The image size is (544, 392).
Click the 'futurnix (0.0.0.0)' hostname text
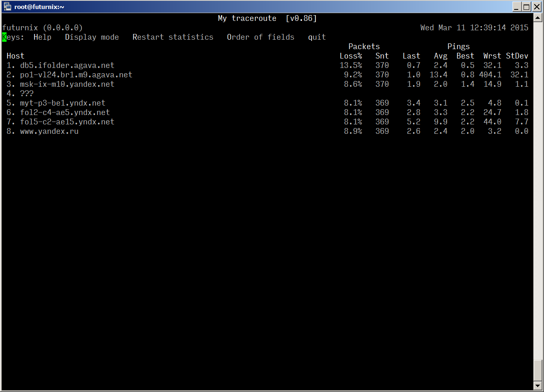click(43, 28)
